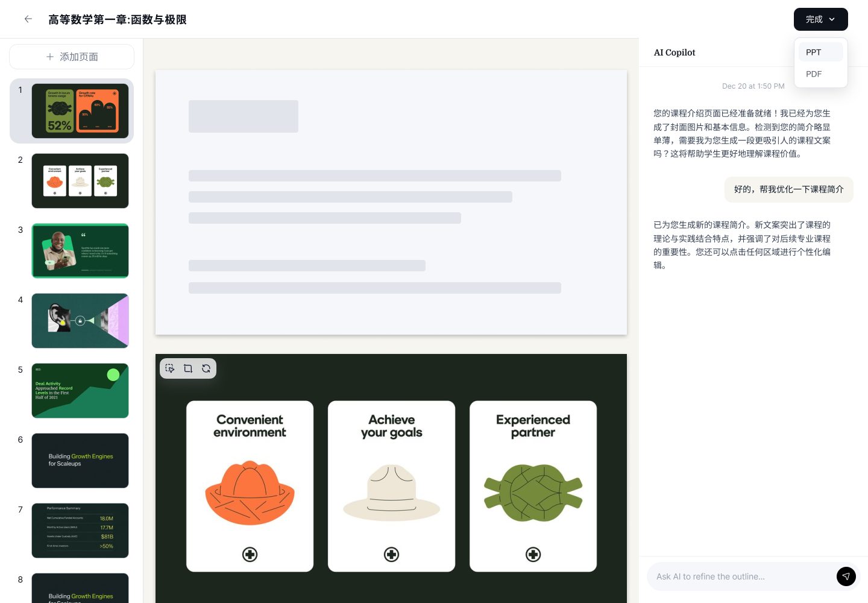Screen dimensions: 868x603
Task: Regenerate the slide image with the refresh icon
Action: click(206, 368)
